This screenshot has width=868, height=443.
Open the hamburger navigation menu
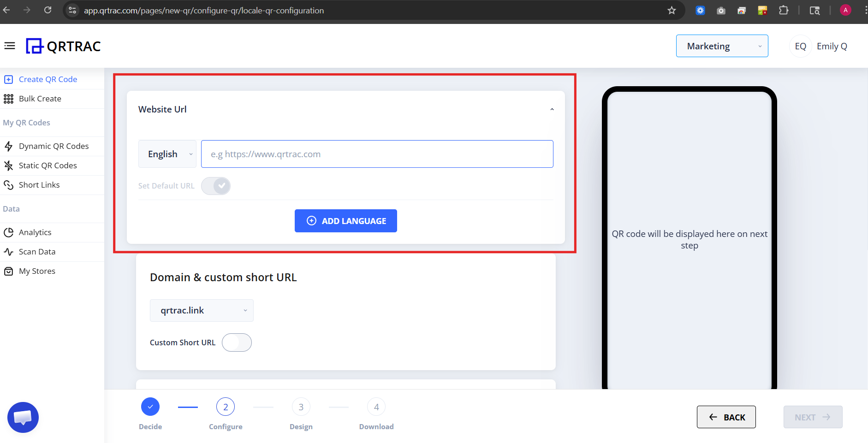(x=10, y=46)
